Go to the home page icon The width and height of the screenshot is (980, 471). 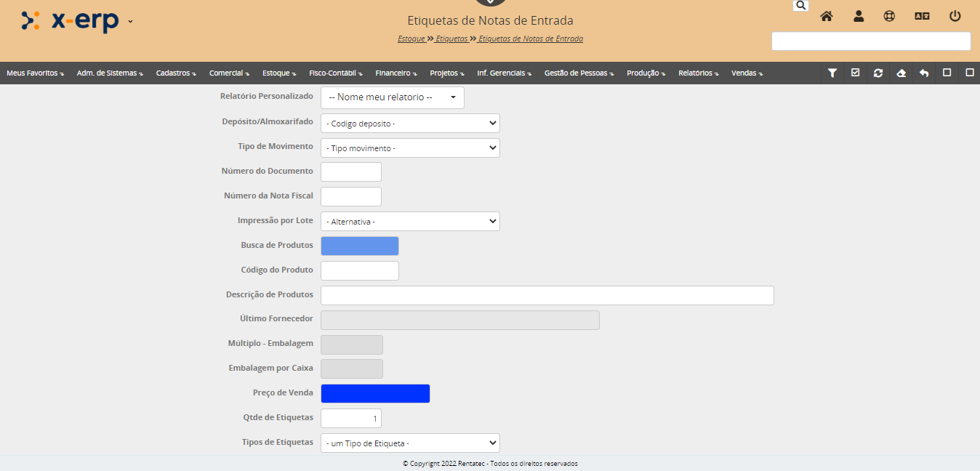pos(827,16)
